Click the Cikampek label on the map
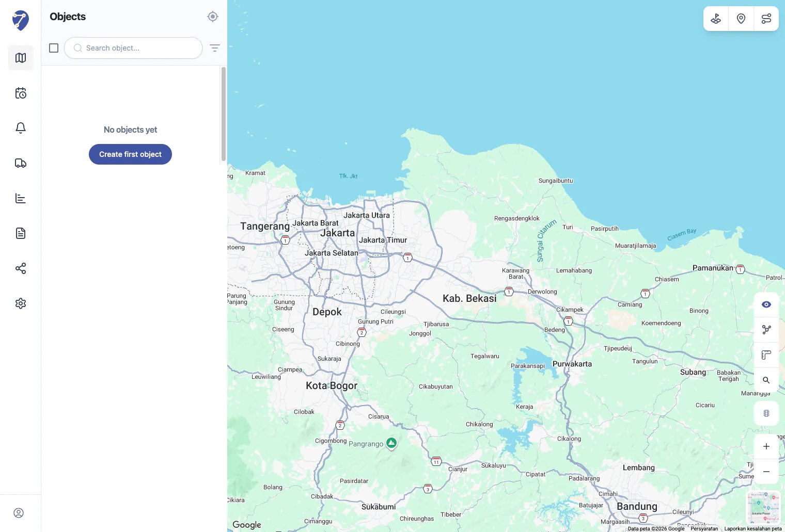 pyautogui.click(x=570, y=310)
